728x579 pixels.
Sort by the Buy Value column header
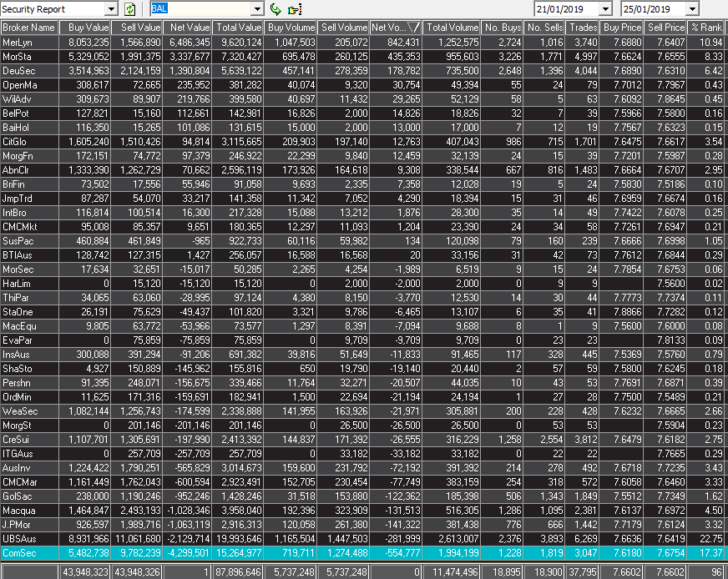[x=84, y=28]
